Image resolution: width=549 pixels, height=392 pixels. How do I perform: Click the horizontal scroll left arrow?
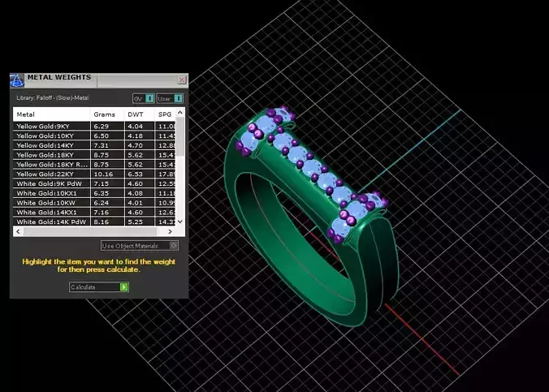[x=18, y=231]
